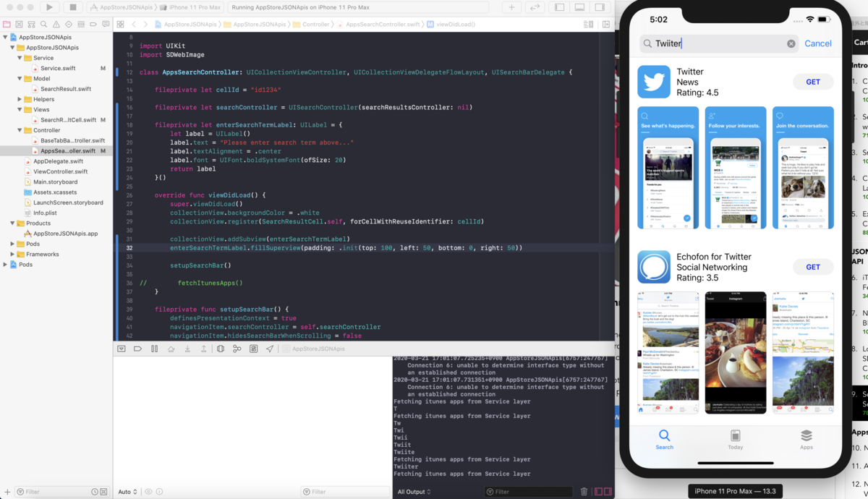Click the variables view Filter field
868x499 pixels.
pyautogui.click(x=344, y=492)
